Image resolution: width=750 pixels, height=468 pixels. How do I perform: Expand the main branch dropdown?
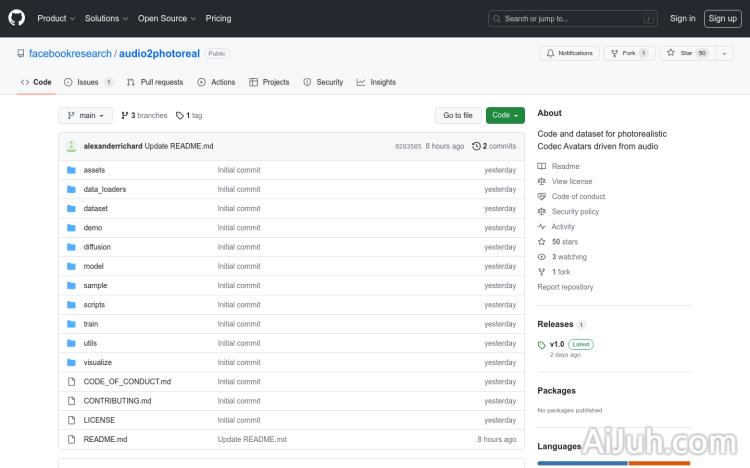pos(83,115)
